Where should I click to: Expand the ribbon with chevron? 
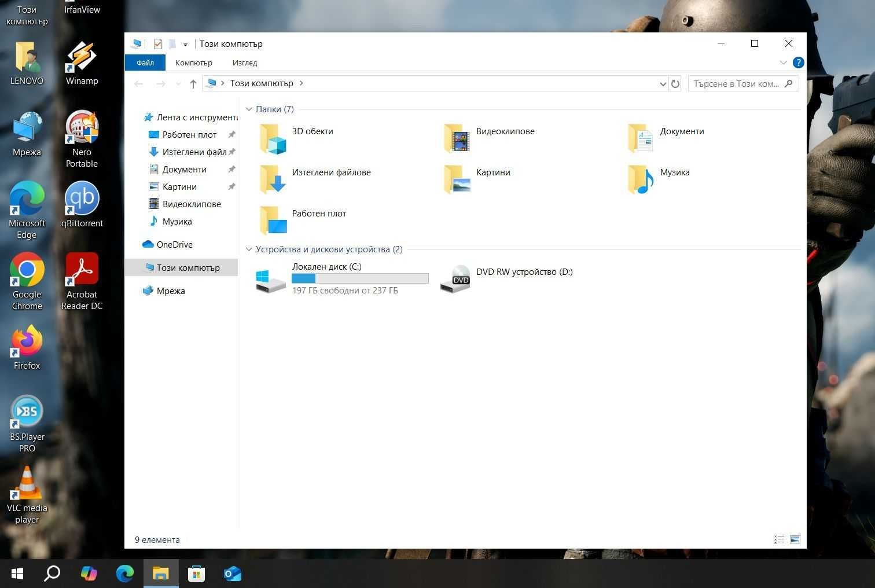click(x=783, y=63)
